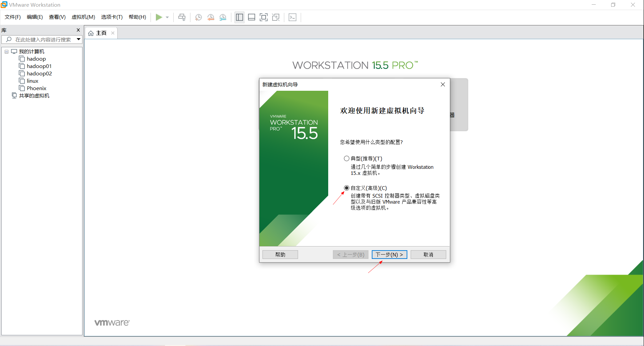Screen dimensions: 644x346
Task: Switch to the 主页 tab
Action: (x=101, y=33)
